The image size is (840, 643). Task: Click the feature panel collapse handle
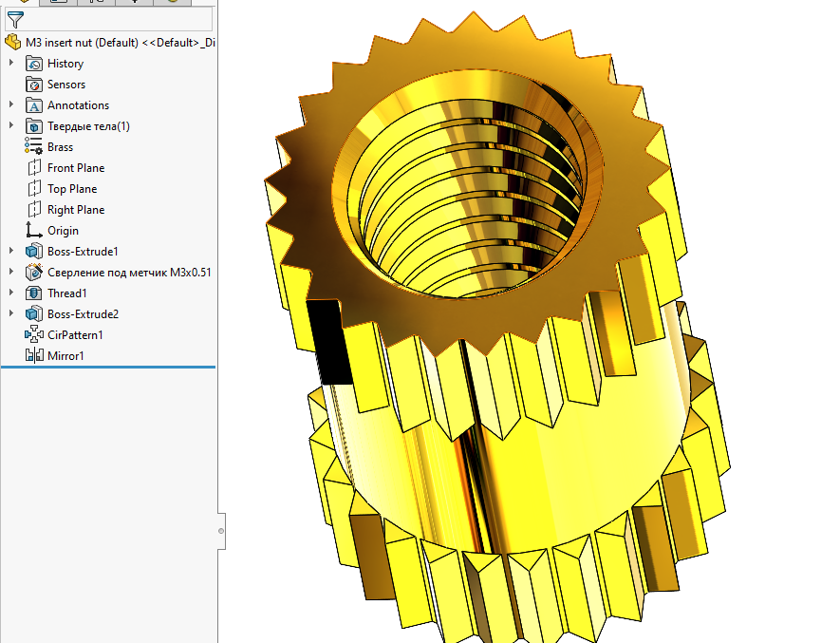[221, 531]
